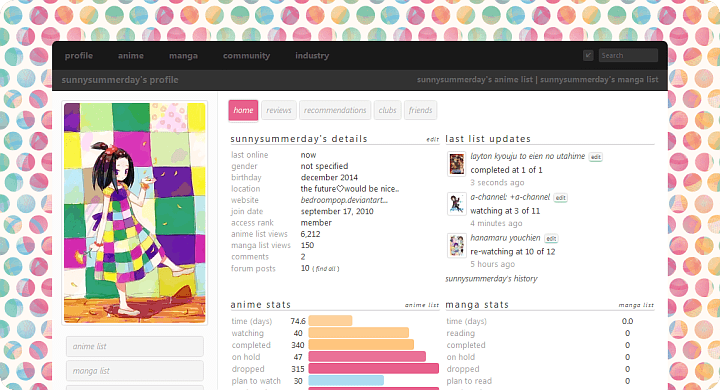The width and height of the screenshot is (720, 390).
Task: Open sunnysummerday's manga list header link
Action: click(599, 79)
